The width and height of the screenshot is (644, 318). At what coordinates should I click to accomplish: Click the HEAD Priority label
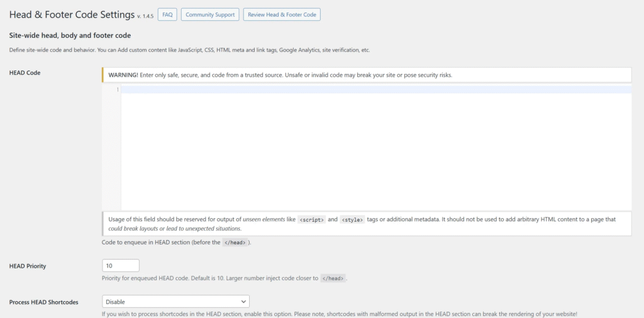[x=28, y=266]
